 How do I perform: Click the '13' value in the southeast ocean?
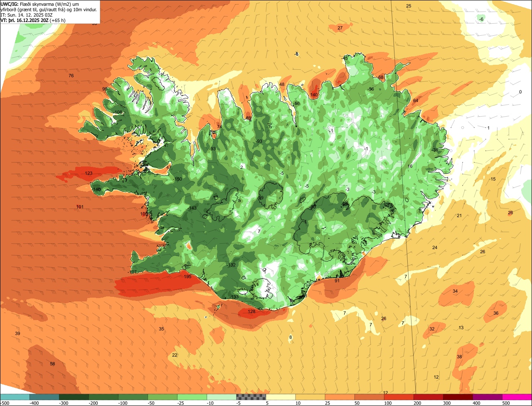[x=461, y=328]
